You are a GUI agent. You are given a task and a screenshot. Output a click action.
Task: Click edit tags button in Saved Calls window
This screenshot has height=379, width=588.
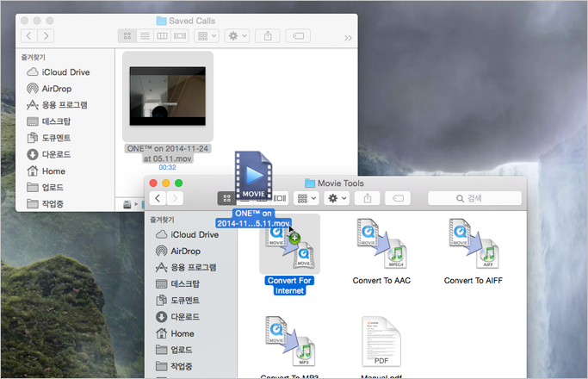298,36
